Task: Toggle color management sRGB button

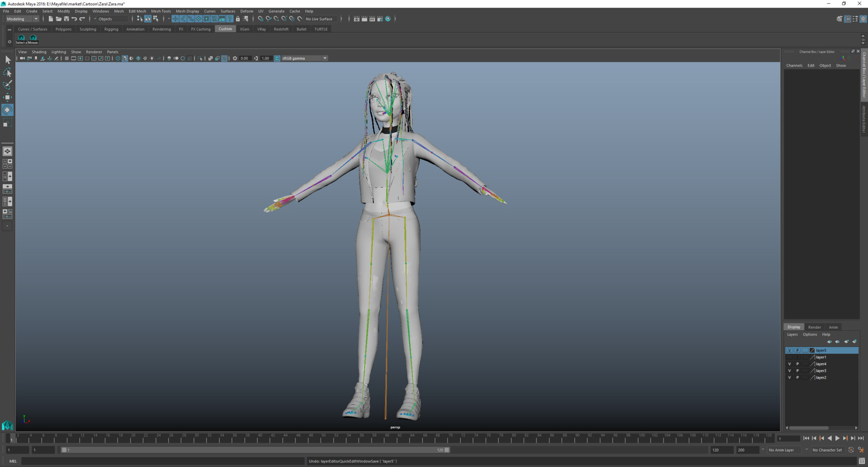Action: pyautogui.click(x=277, y=58)
